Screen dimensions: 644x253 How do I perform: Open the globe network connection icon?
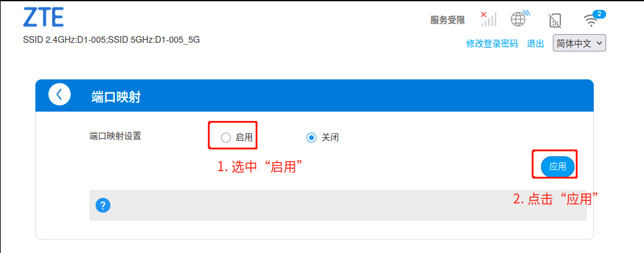click(x=519, y=19)
